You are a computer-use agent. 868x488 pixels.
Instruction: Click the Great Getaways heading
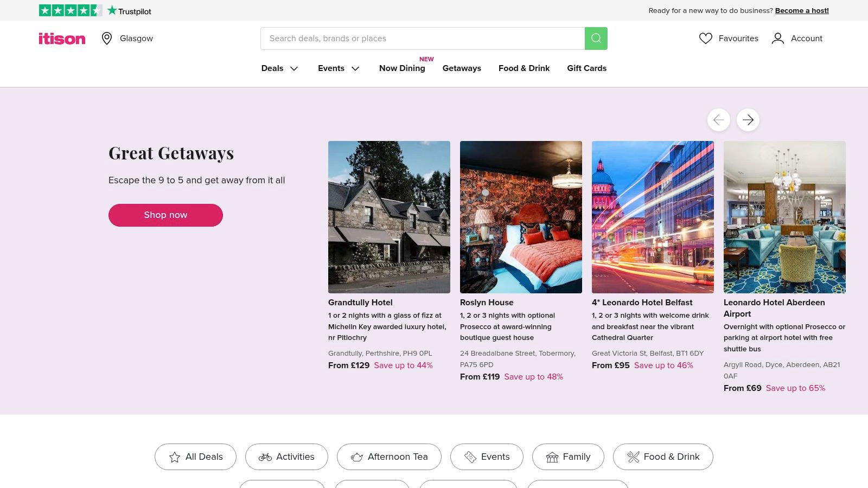point(171,153)
